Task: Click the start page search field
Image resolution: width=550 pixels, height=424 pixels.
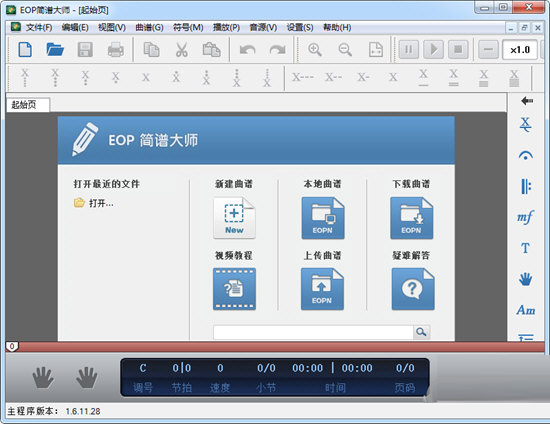Action: coord(313,332)
